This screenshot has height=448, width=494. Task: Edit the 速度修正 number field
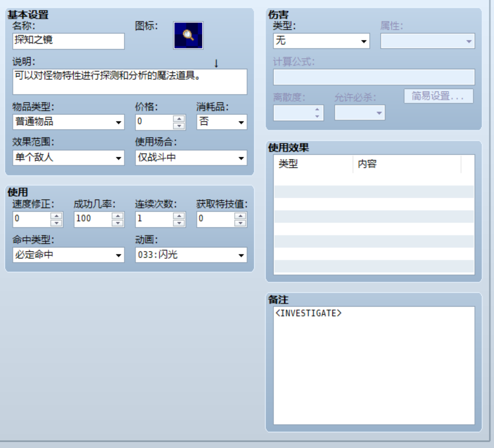[x=32, y=220]
